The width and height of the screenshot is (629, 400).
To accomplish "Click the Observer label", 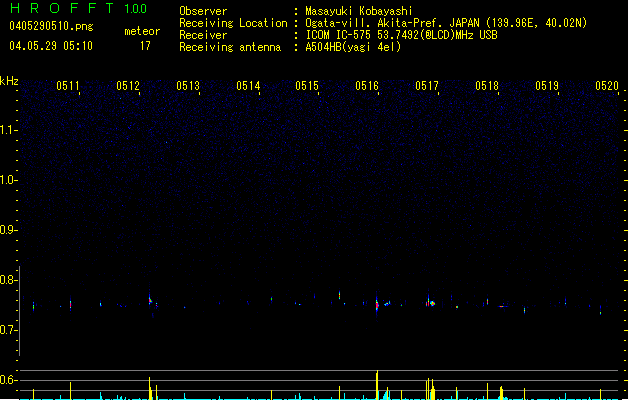I will pos(203,11).
